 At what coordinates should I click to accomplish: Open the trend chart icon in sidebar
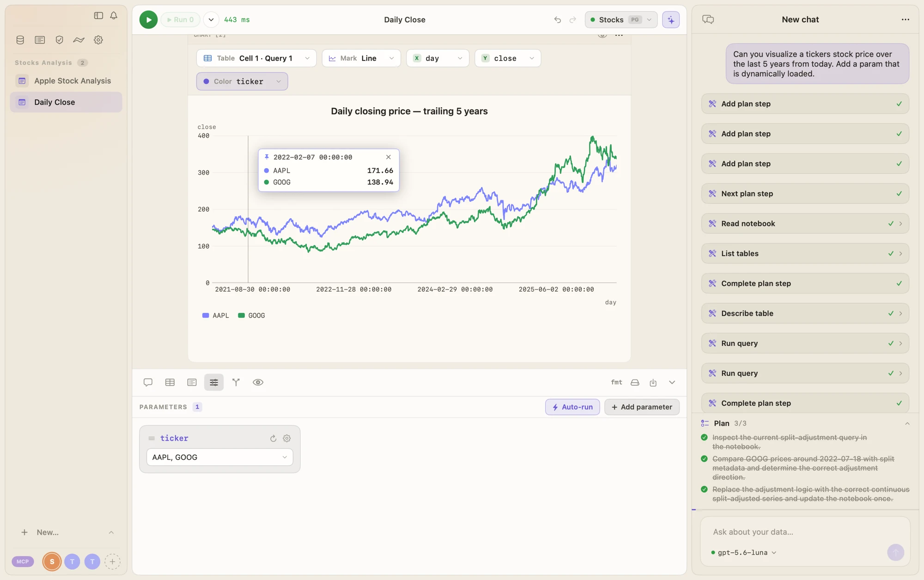tap(79, 40)
